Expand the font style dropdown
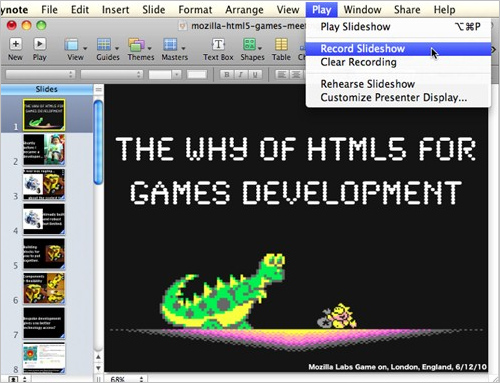The image size is (500, 383). 112,74
